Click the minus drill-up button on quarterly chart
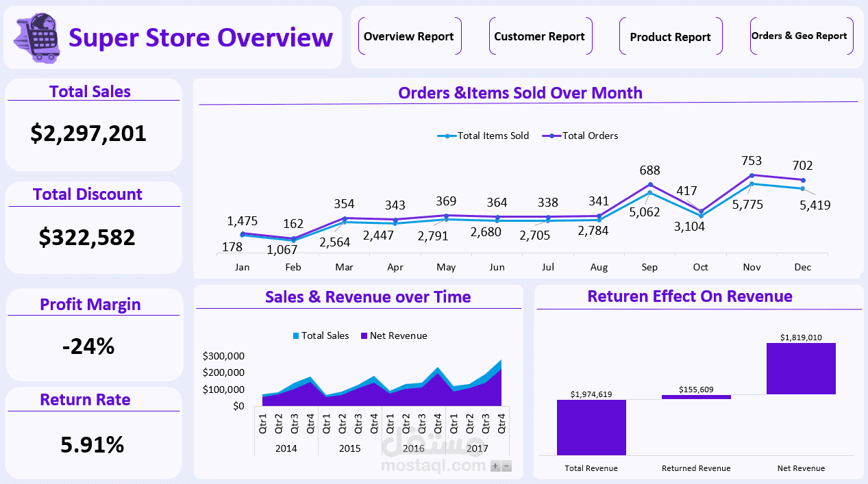Image resolution: width=868 pixels, height=484 pixels. [x=506, y=466]
